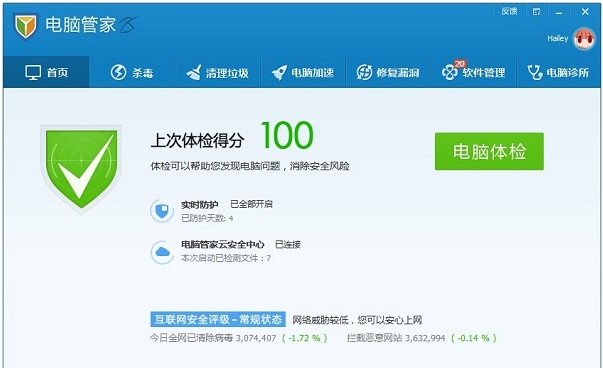Click 拦截恶意网站 3,632,994 statistic

tap(396, 338)
